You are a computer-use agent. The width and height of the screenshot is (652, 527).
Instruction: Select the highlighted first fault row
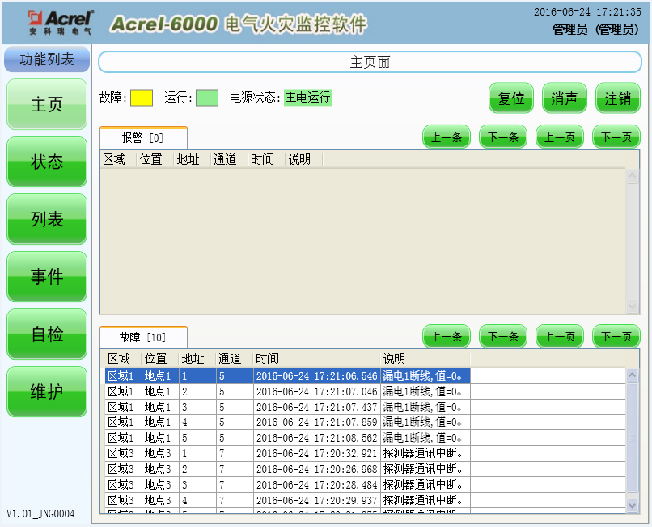click(x=288, y=376)
